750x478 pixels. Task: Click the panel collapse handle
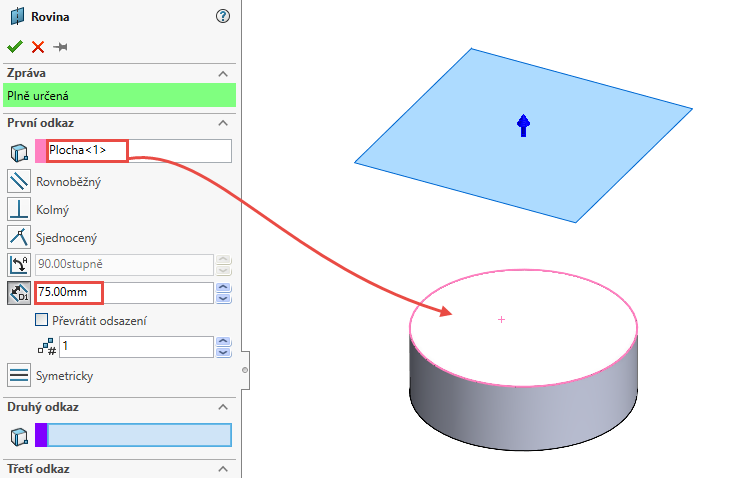(x=245, y=370)
